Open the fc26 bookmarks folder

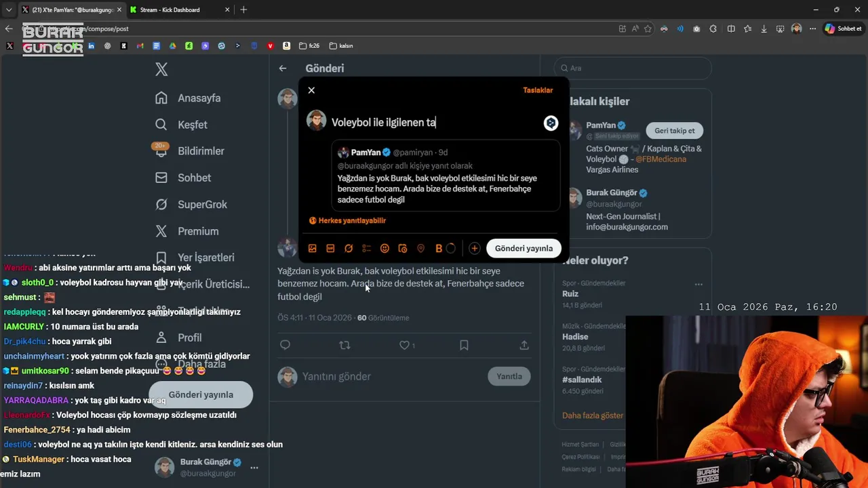(309, 46)
